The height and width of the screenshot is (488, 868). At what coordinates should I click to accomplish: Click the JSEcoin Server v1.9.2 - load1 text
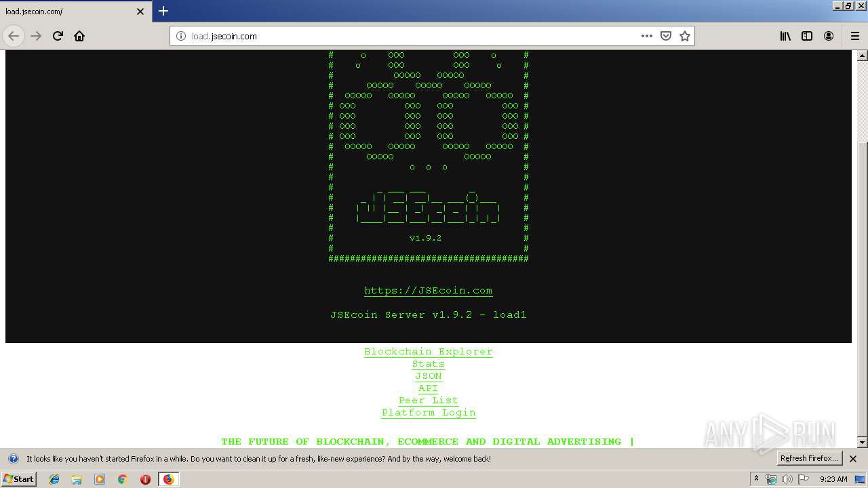coord(429,314)
